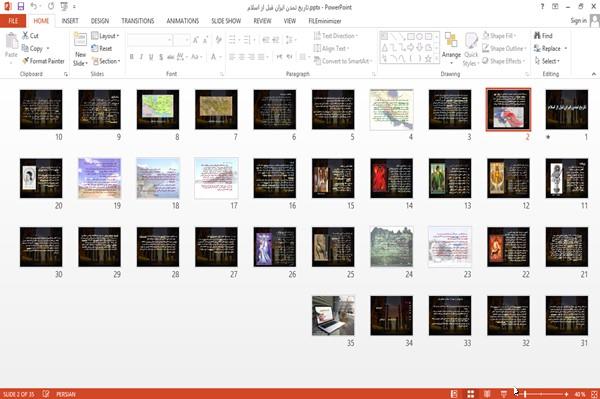Select slide 14 red image thumbnail
600x399 pixels.
(x=391, y=178)
